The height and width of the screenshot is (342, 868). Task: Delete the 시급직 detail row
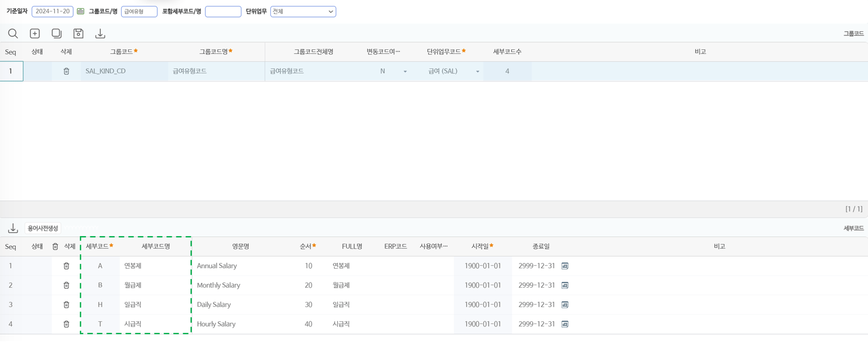pyautogui.click(x=66, y=324)
